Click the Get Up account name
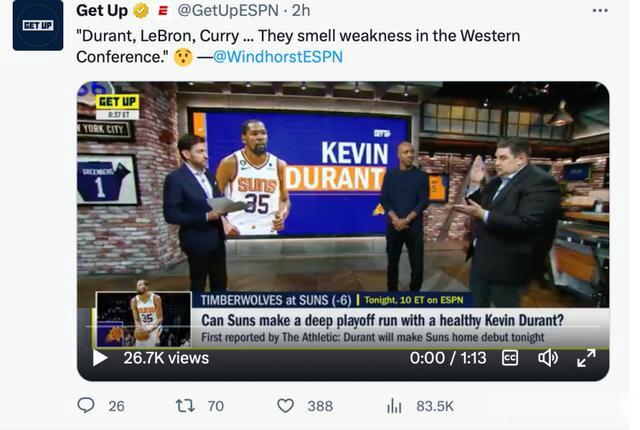 tap(101, 11)
